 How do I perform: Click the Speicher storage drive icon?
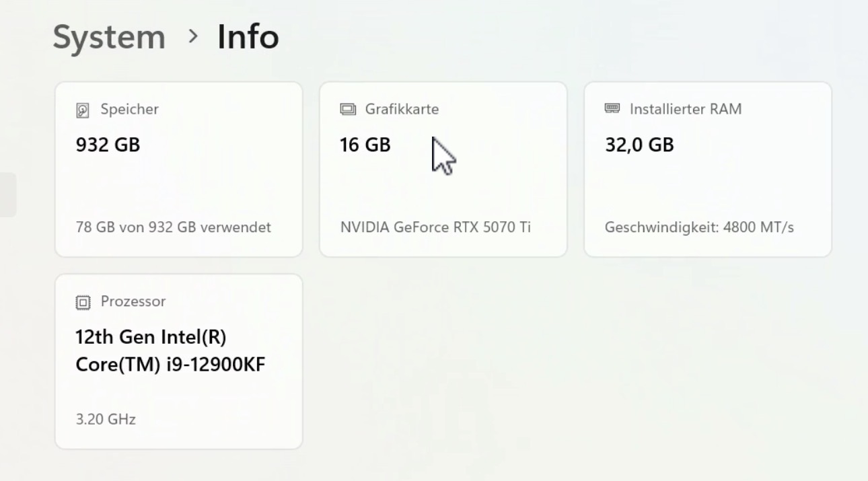(83, 110)
